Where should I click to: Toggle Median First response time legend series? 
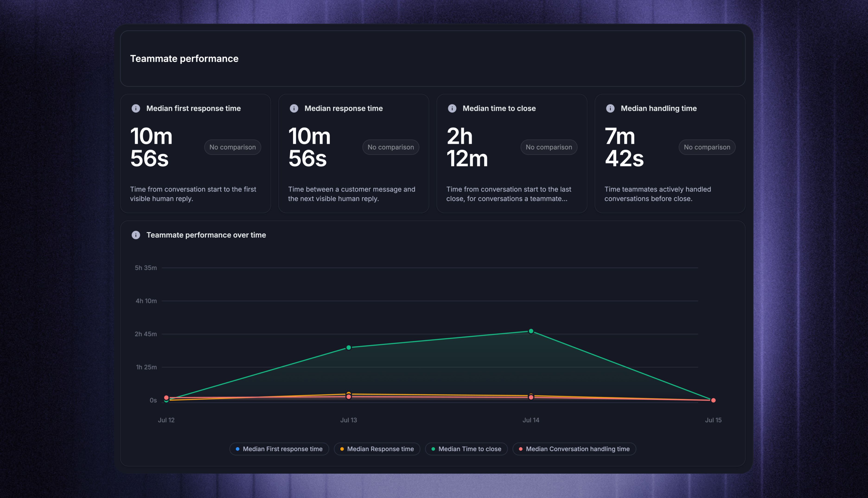[279, 449]
